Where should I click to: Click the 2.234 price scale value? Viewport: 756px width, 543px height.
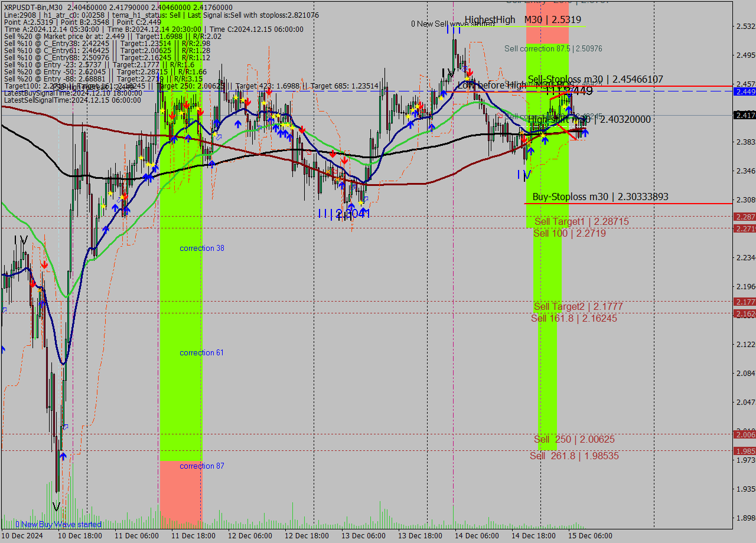(746, 258)
